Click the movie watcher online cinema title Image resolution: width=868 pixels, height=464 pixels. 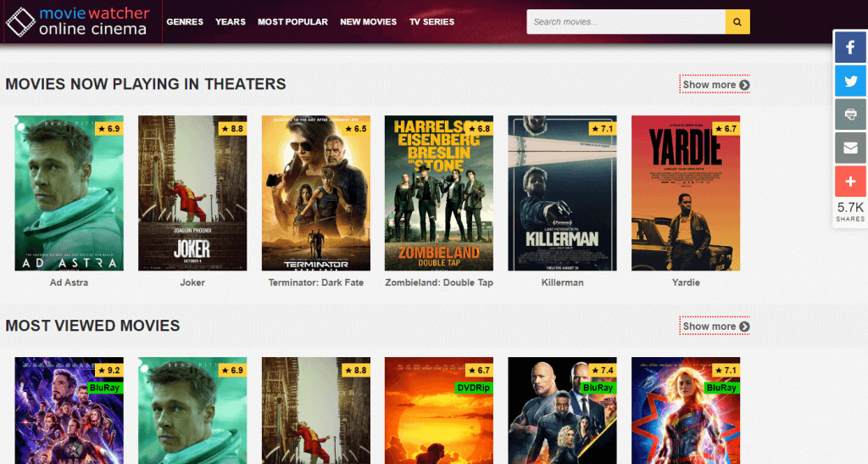pos(94,21)
